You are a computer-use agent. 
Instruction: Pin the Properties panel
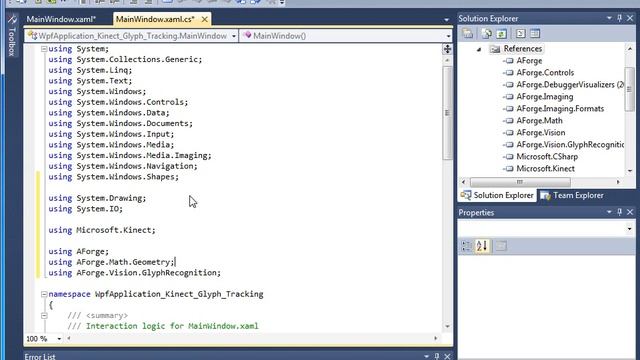[620, 212]
